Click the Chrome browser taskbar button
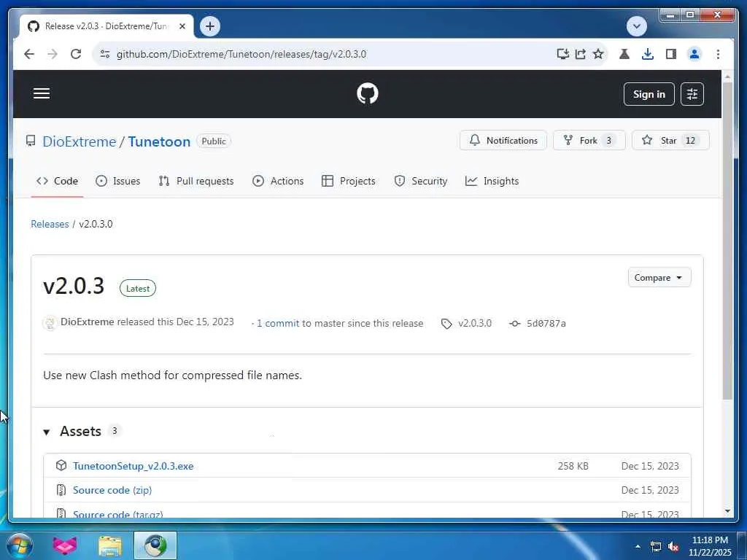Image resolution: width=747 pixels, height=560 pixels. click(x=155, y=545)
